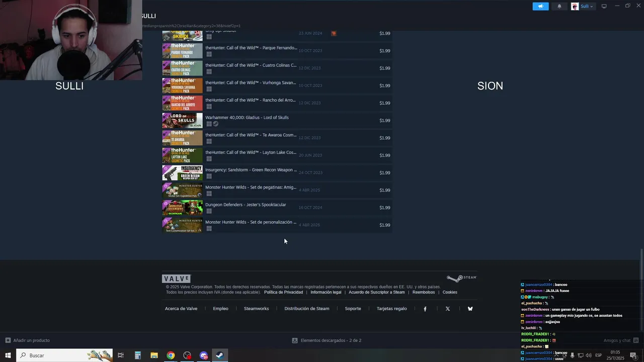Open the Windows notification center
This screenshot has width=644, height=362.
[634, 355]
